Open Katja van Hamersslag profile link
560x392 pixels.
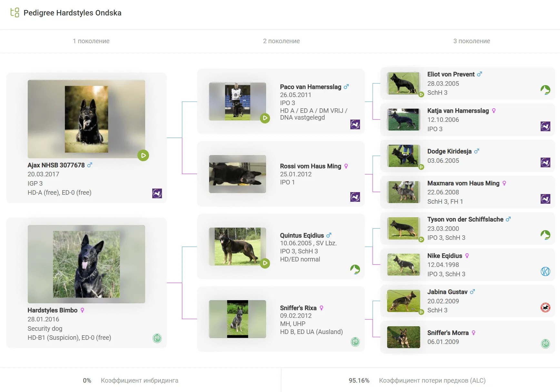coord(458,111)
